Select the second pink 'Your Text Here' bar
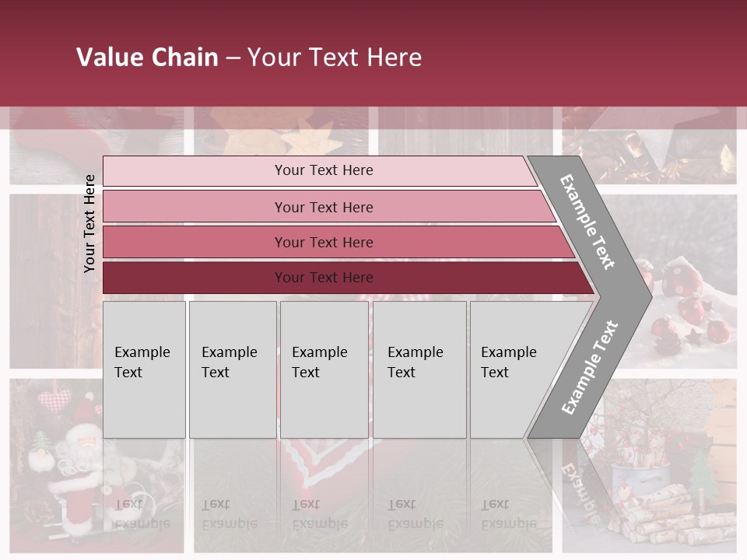The height and width of the screenshot is (560, 747). click(323, 207)
